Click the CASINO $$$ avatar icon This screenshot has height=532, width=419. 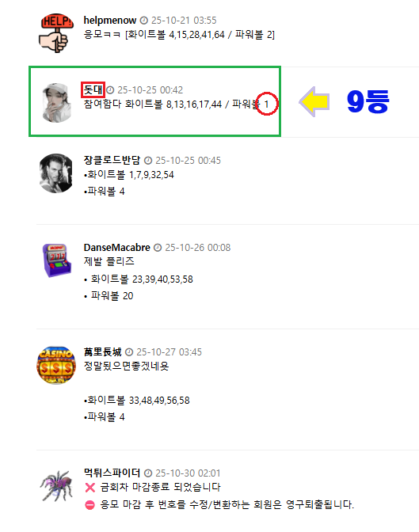(56, 365)
